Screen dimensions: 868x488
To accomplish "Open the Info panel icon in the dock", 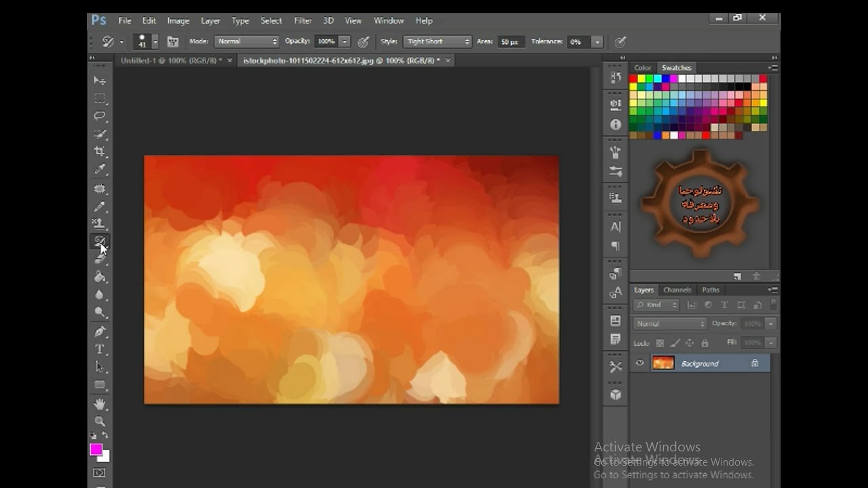I will point(616,125).
